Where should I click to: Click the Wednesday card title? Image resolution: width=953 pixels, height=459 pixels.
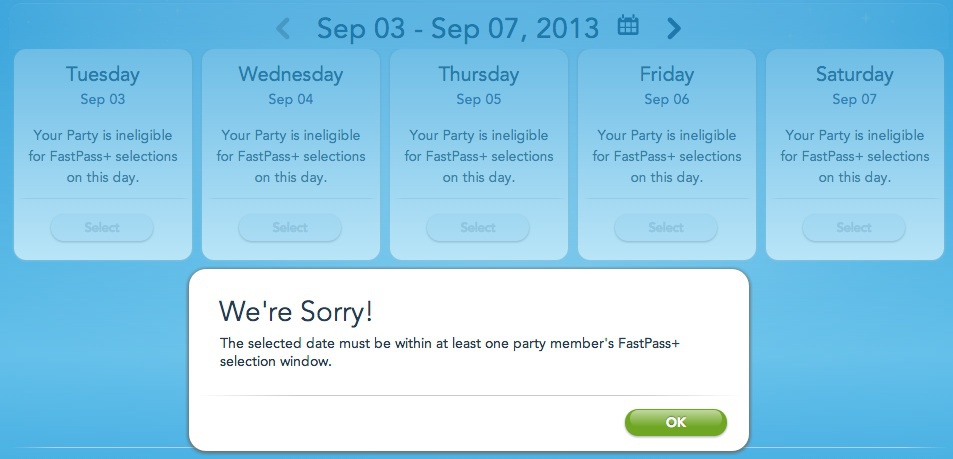pyautogui.click(x=290, y=74)
